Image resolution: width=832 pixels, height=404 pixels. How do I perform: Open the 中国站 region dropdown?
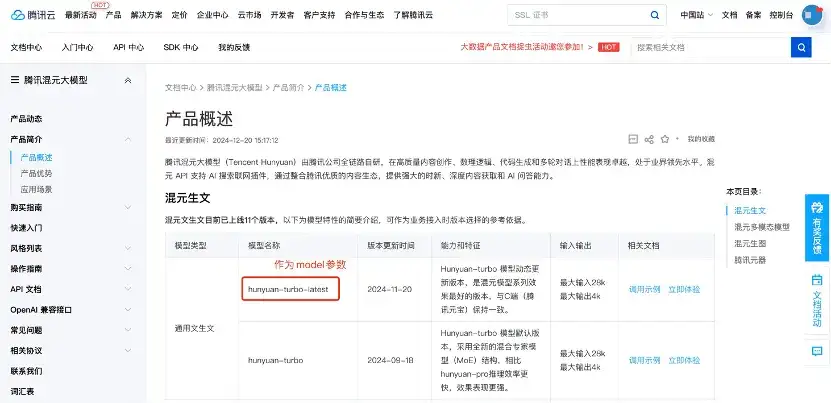[x=697, y=15]
